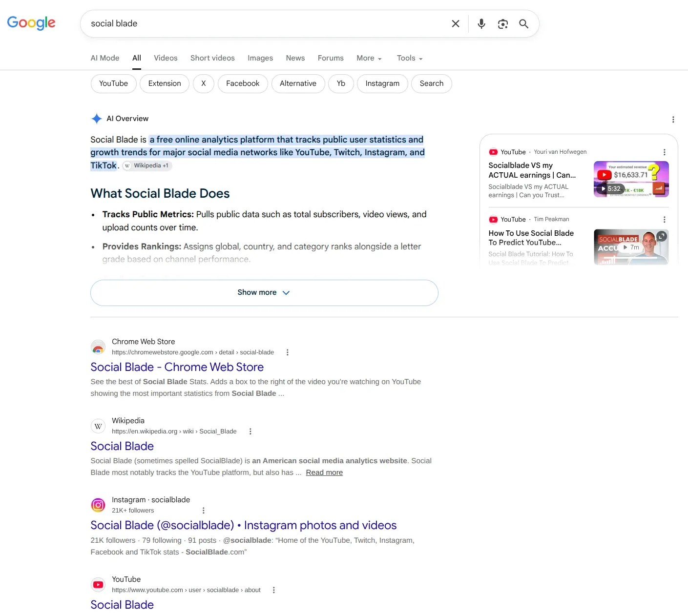The height and width of the screenshot is (616, 688).
Task: Open How To Use Social Blade video title
Action: [531, 238]
